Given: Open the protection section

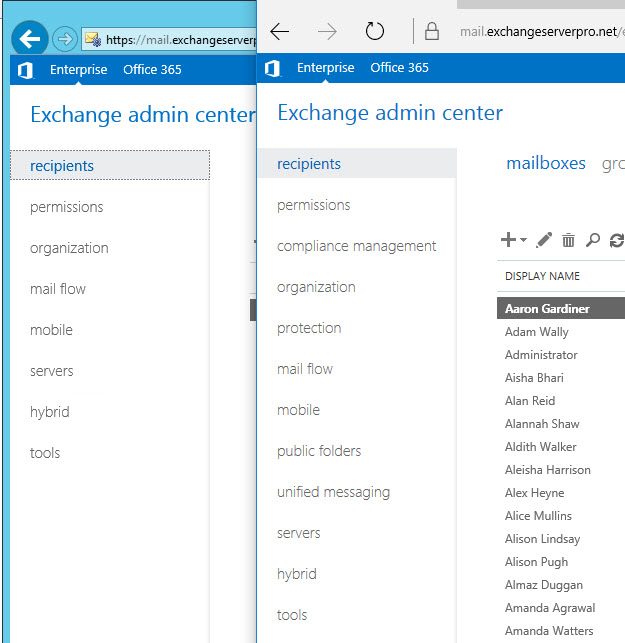Looking at the screenshot, I should point(309,328).
